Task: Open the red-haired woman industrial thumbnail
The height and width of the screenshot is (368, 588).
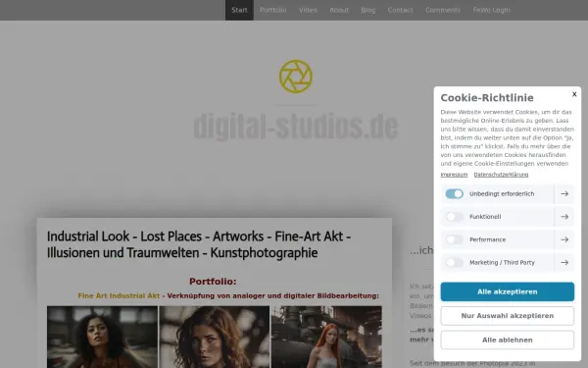Action: tap(326, 337)
